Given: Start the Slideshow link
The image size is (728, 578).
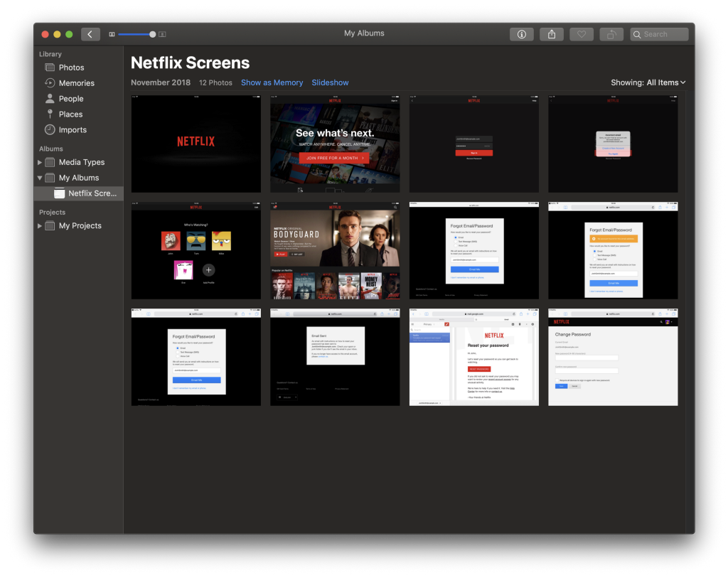Looking at the screenshot, I should click(330, 82).
